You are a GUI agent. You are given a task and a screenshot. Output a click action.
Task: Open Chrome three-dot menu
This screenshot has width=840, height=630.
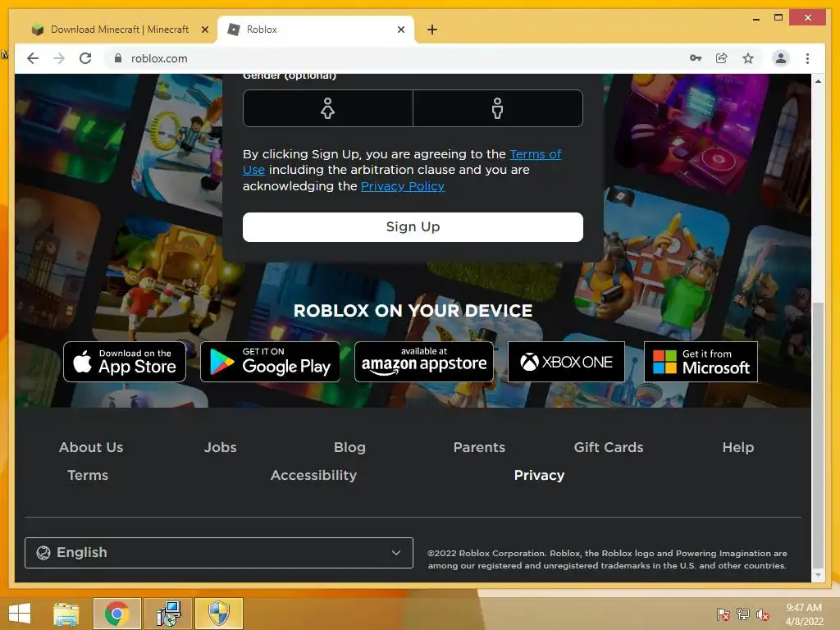807,58
